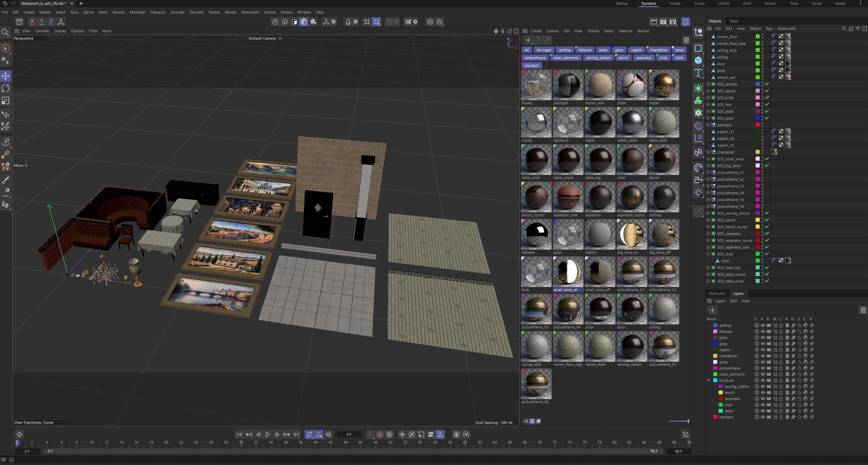
Task: Open the MoGraph menu
Action: click(x=137, y=12)
